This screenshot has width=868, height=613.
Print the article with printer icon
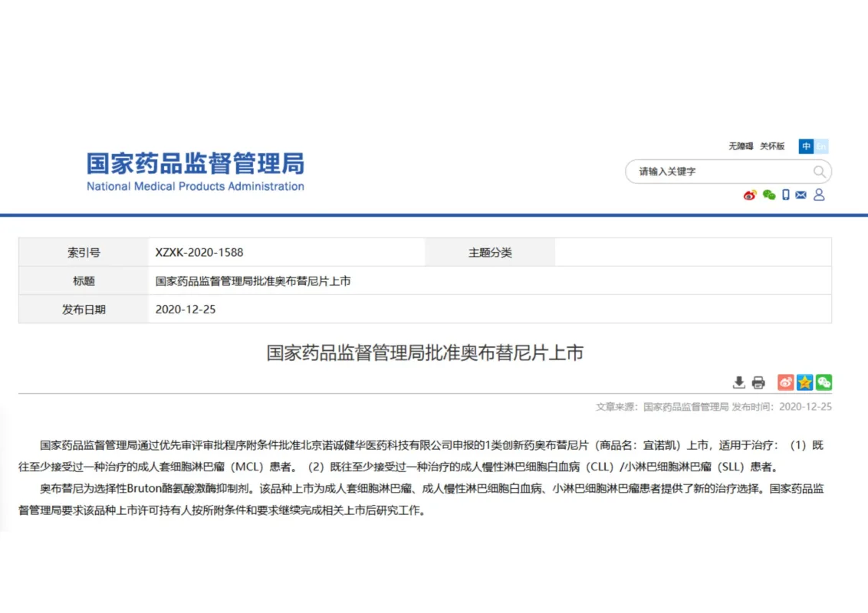758,382
